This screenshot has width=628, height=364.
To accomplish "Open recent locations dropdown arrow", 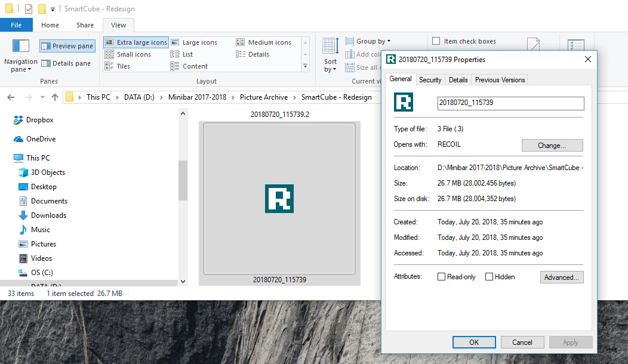I will pyautogui.click(x=42, y=97).
